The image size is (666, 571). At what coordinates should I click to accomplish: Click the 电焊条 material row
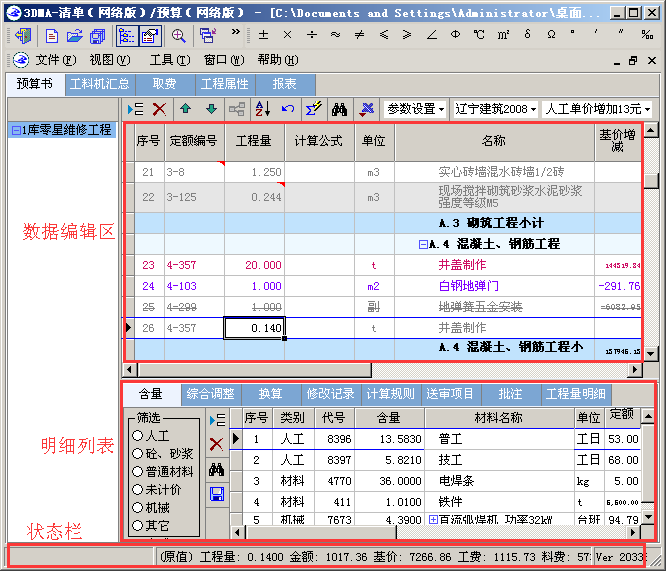pos(435,481)
